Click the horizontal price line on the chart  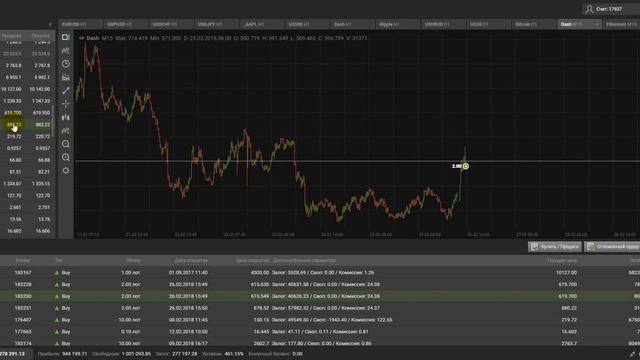pyautogui.click(x=357, y=161)
